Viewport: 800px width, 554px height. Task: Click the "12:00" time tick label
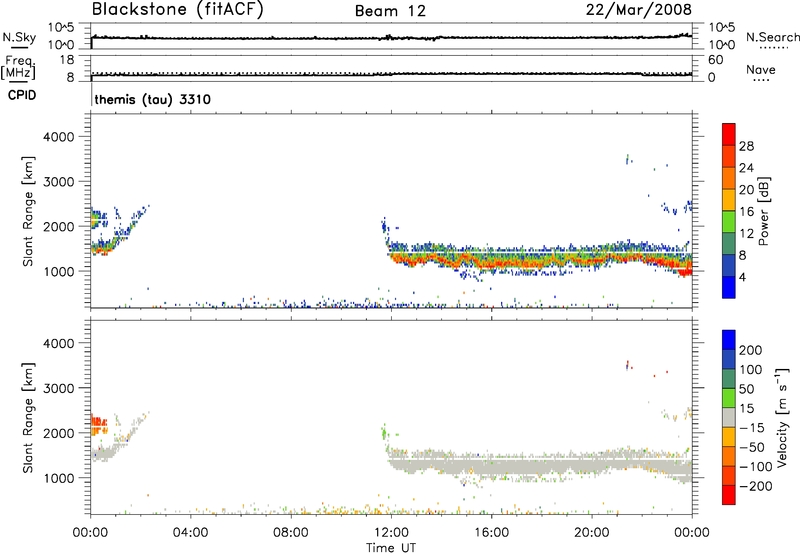pyautogui.click(x=391, y=533)
